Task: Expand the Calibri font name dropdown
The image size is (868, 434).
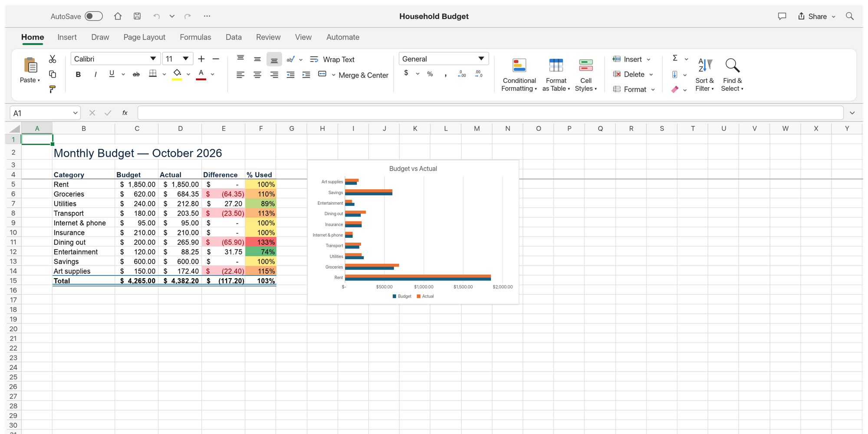Action: [x=153, y=59]
